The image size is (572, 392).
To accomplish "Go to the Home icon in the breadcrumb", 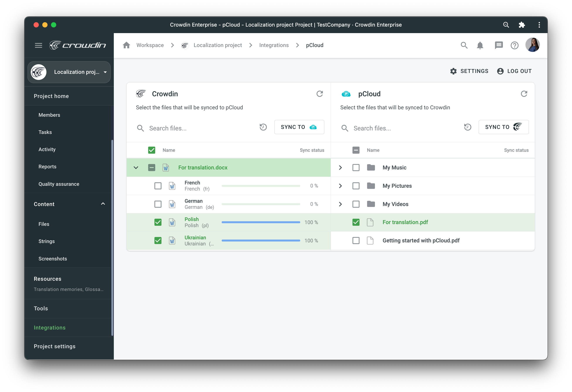I will pyautogui.click(x=126, y=45).
